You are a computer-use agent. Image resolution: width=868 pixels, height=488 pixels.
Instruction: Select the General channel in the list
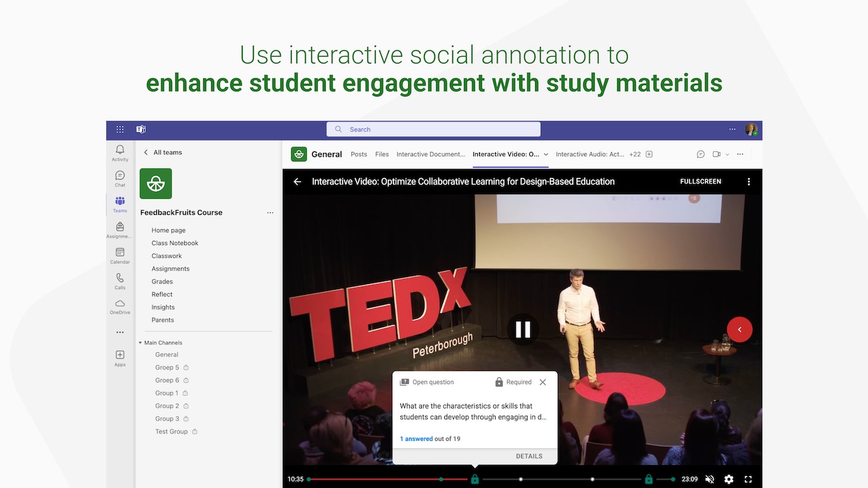166,355
